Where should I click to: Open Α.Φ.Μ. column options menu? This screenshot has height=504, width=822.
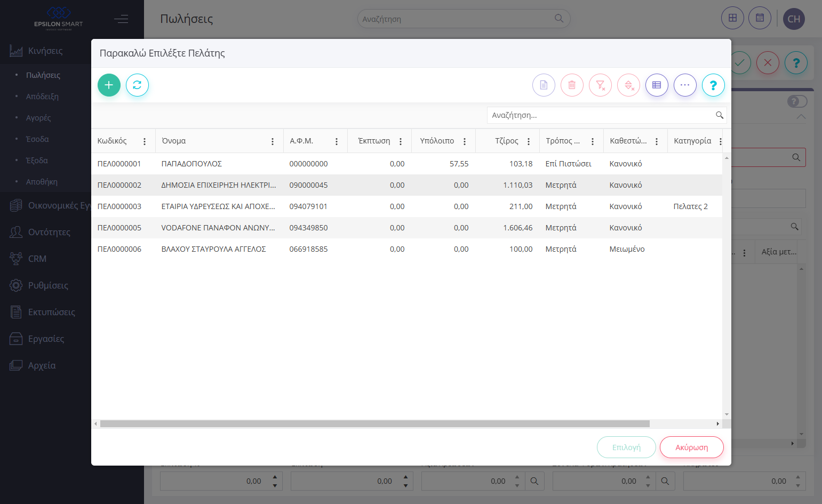(x=337, y=141)
